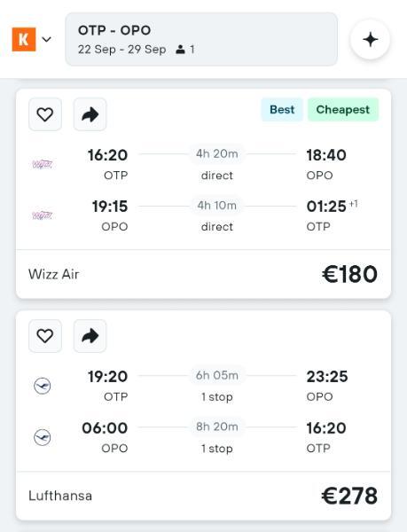
Task: Click the Wizz Air outbound flight logo
Action: pyautogui.click(x=42, y=164)
